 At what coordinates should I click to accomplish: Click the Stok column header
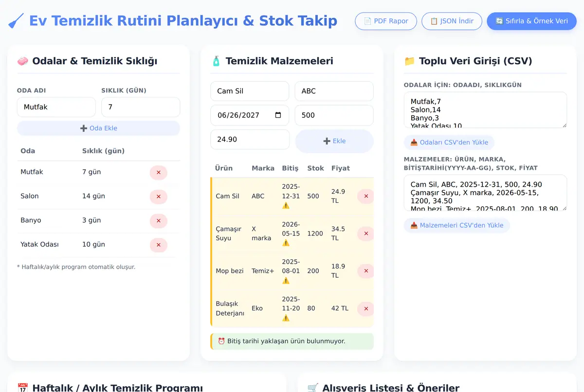pos(315,168)
